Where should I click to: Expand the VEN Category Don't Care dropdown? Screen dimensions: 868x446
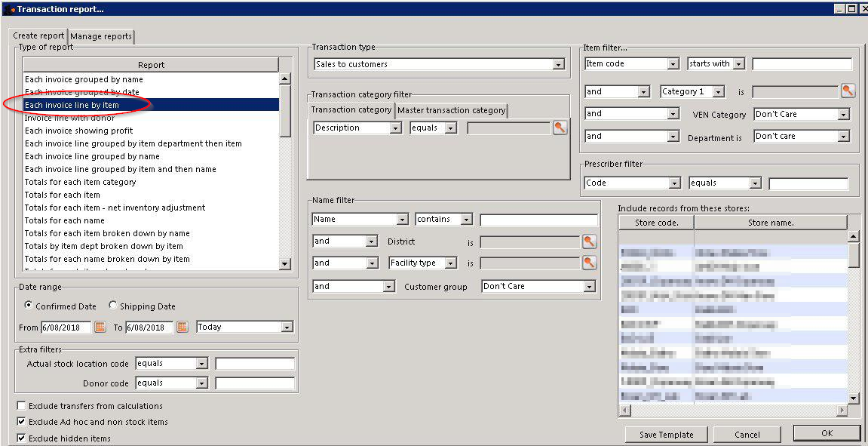tap(843, 115)
